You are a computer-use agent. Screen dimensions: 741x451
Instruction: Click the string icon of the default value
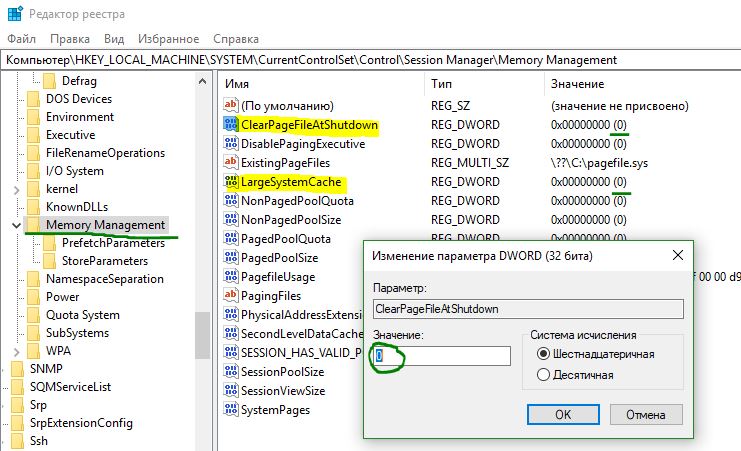231,106
